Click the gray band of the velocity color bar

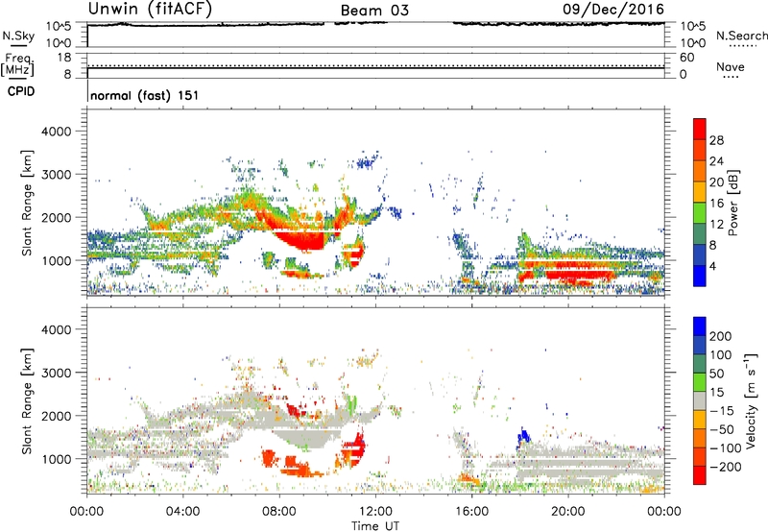pos(700,400)
